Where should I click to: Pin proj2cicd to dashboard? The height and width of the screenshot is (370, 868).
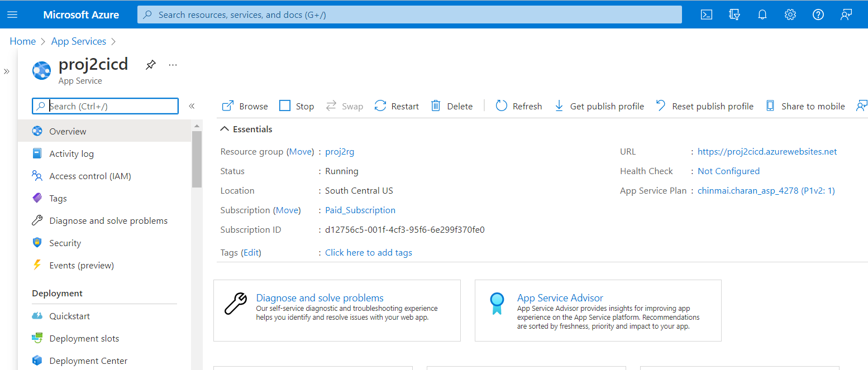point(150,65)
